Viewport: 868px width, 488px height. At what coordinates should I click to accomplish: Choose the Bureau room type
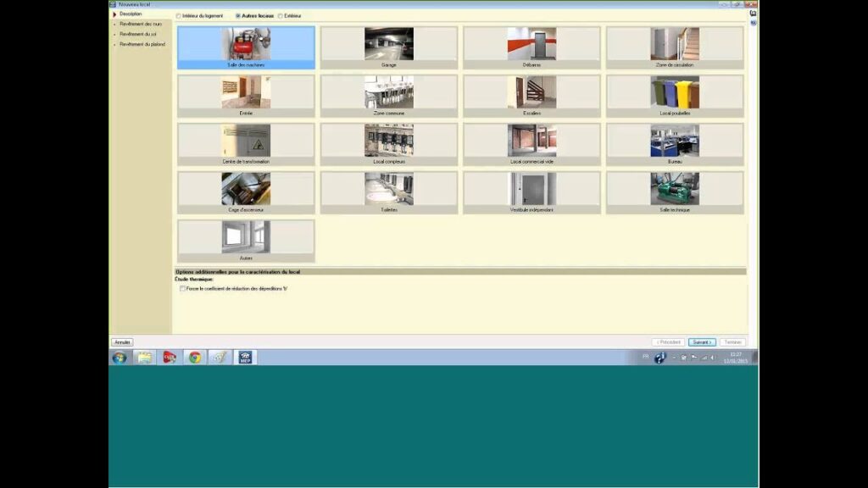click(675, 144)
